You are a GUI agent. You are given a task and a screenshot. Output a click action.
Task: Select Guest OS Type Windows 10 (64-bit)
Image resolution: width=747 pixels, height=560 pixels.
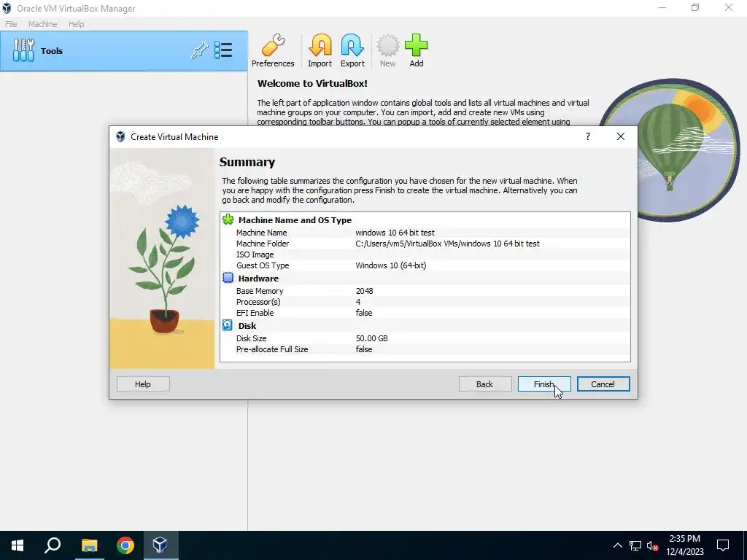coord(391,265)
